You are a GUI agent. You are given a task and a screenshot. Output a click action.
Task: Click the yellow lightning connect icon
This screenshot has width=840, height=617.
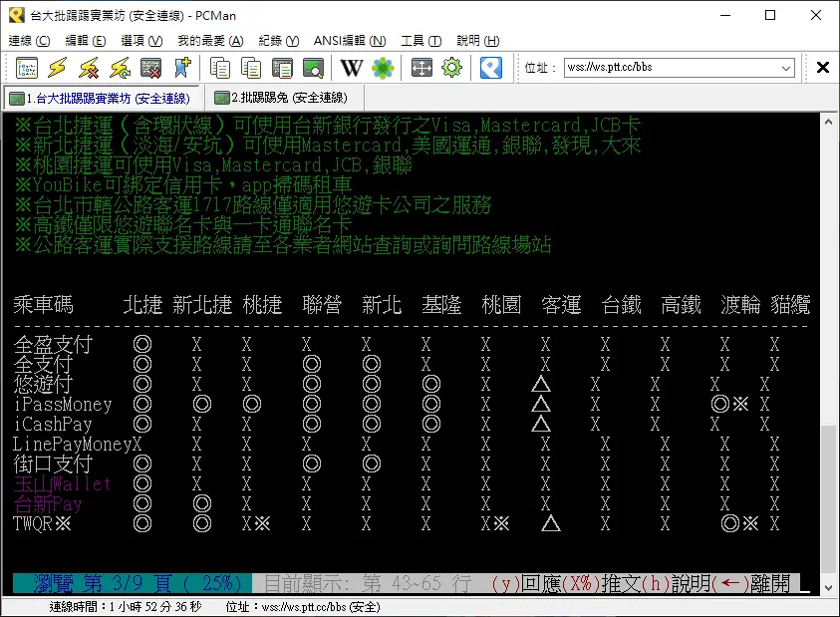(58, 68)
